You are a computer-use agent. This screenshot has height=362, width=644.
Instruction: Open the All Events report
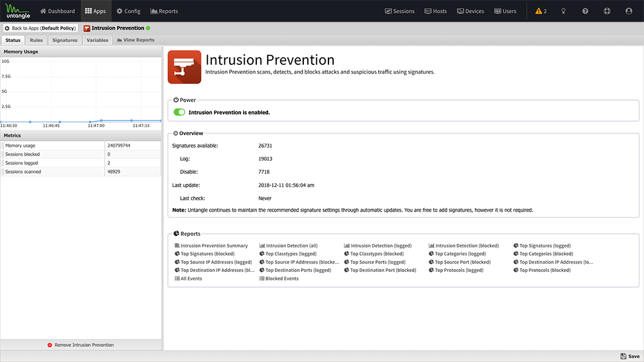(x=189, y=278)
